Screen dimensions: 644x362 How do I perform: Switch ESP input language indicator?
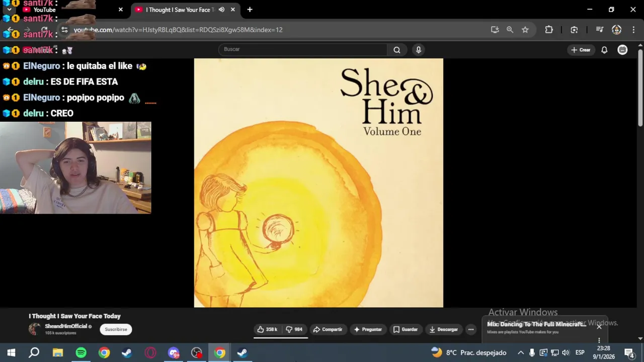[580, 352]
